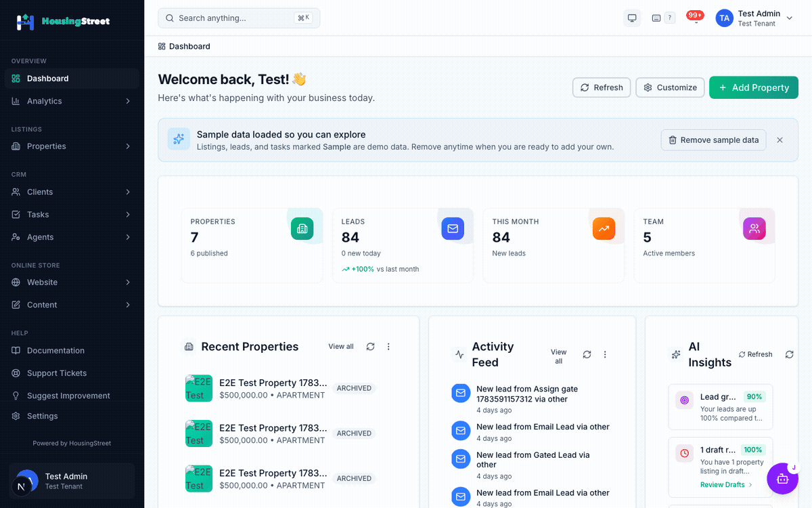Viewport: 812px width, 508px height.
Task: Open Suggest Improvement in the sidebar
Action: click(72, 396)
